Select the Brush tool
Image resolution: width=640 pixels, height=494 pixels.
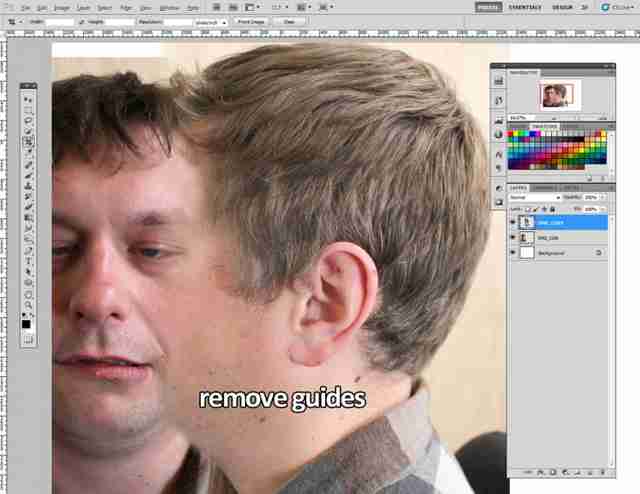tap(28, 176)
